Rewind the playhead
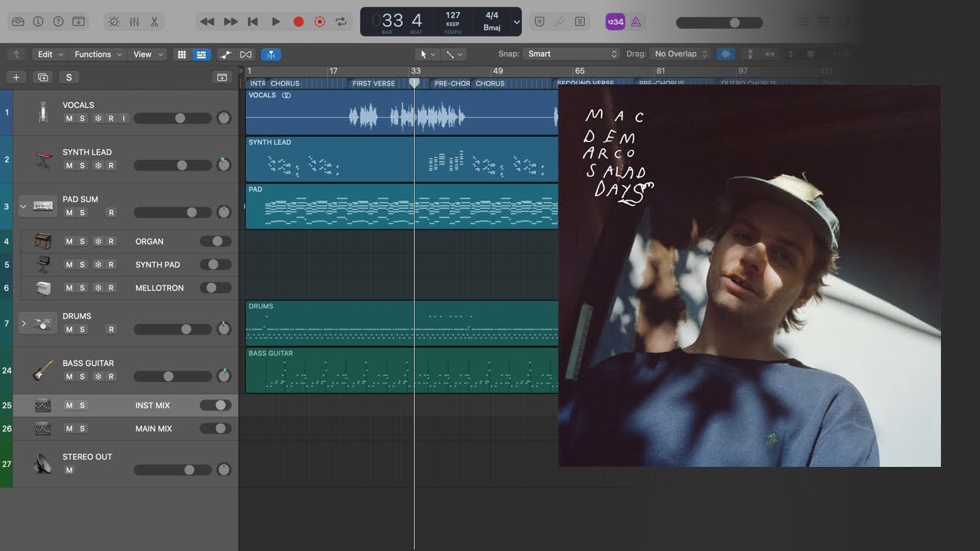 (207, 21)
